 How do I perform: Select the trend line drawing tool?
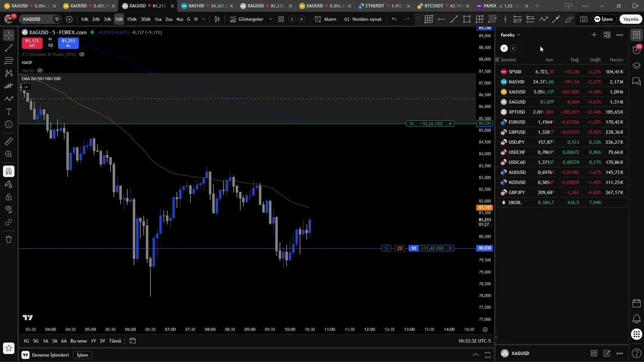9,48
